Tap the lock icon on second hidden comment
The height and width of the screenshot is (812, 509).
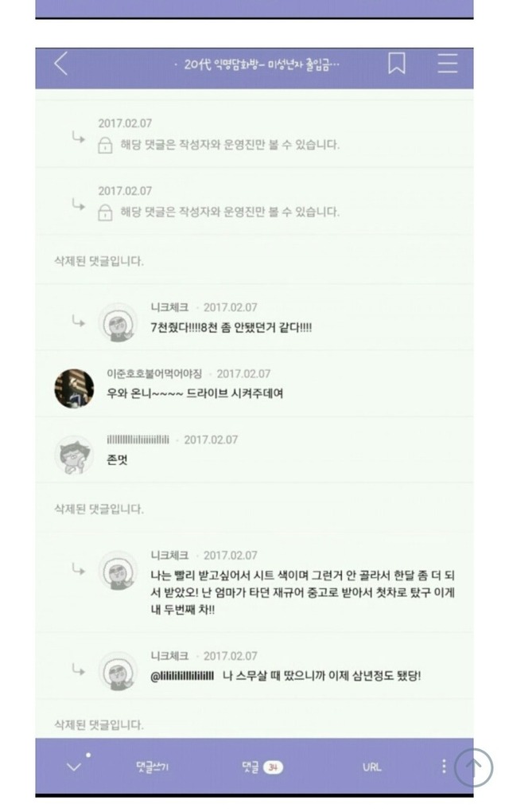[x=105, y=212]
